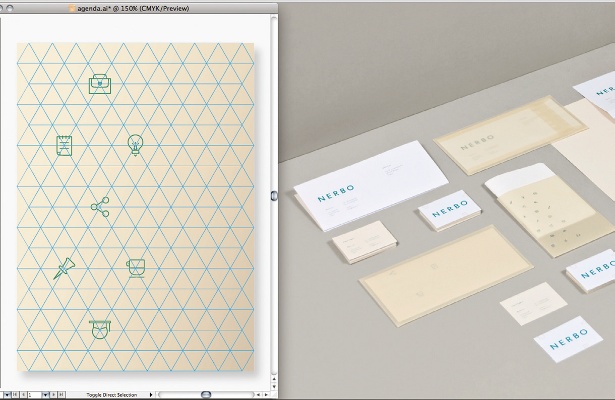Screen dimensions: 615x400
Task: Click the agenda.ai document proxy icon in title bar
Action: click(x=72, y=8)
